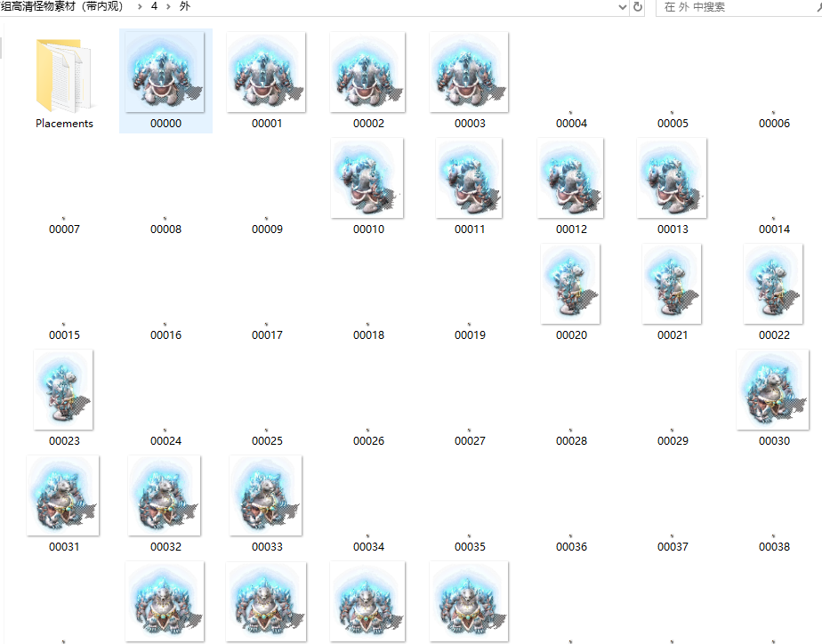The width and height of the screenshot is (822, 644).
Task: Select image thumbnail 00022
Action: (773, 284)
